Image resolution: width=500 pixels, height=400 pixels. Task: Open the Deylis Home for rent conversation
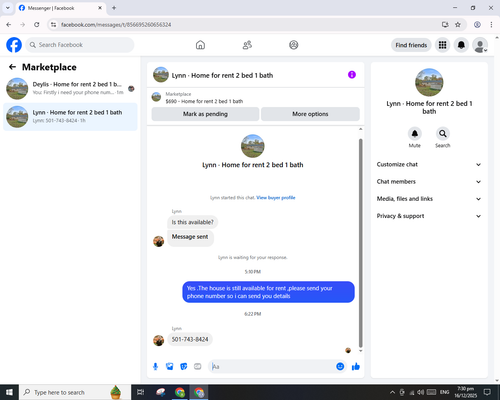(x=70, y=88)
